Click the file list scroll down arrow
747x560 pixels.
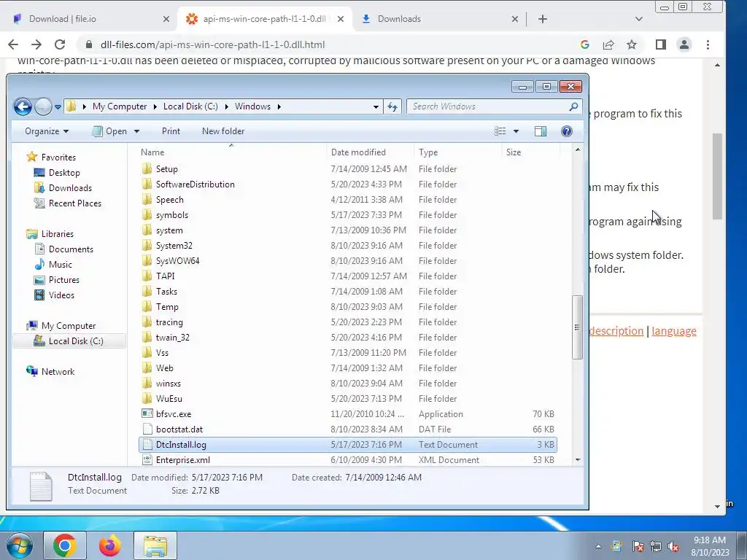click(578, 459)
